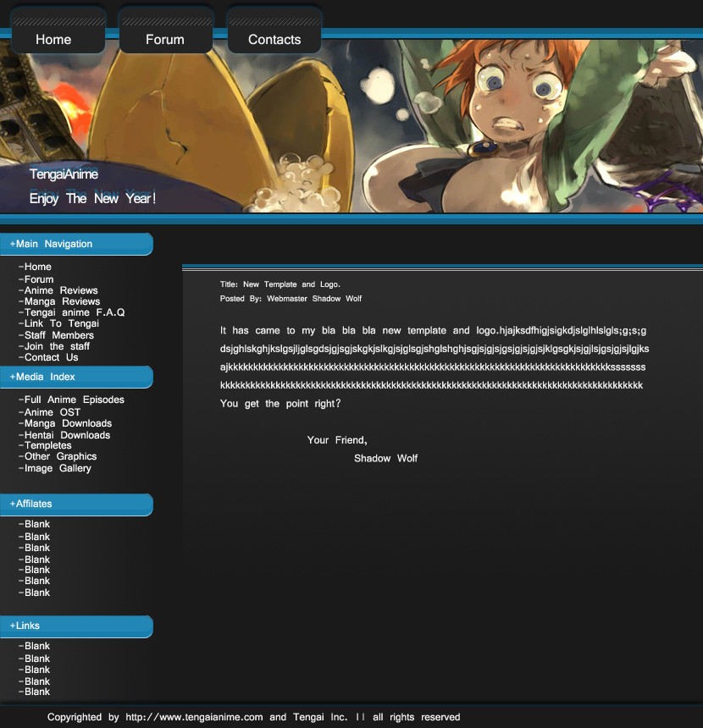The width and height of the screenshot is (703, 728).
Task: Follow the http://www.tengaianime.com footer link
Action: [x=194, y=717]
